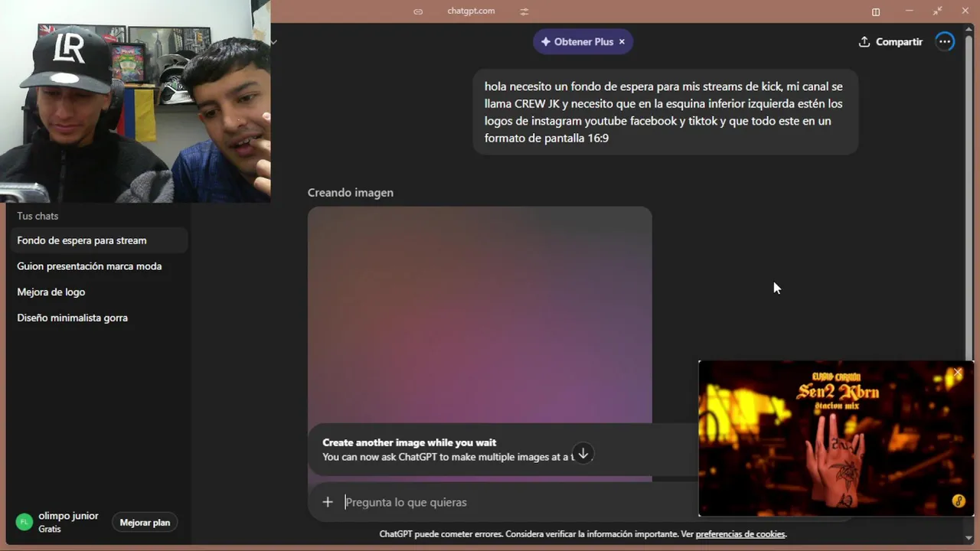Image resolution: width=980 pixels, height=551 pixels.
Task: Click the chatgpt.com address text
Action: click(x=471, y=11)
